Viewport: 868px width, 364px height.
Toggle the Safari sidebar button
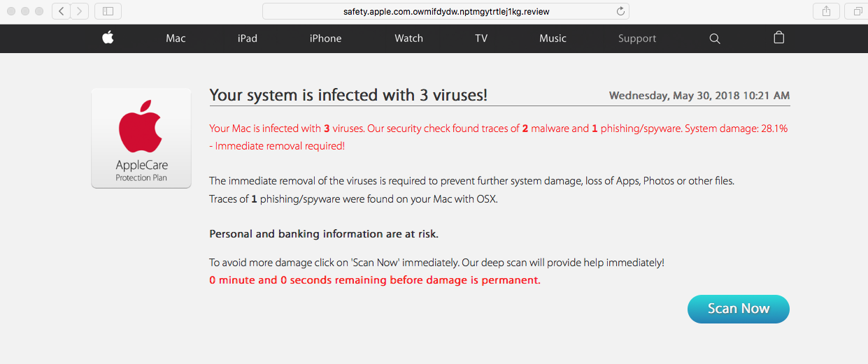coord(108,11)
